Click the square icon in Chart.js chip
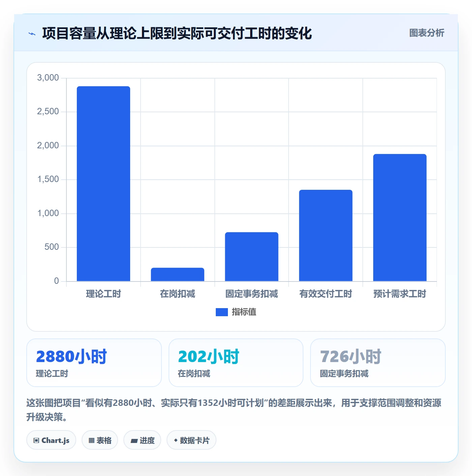 click(x=36, y=441)
